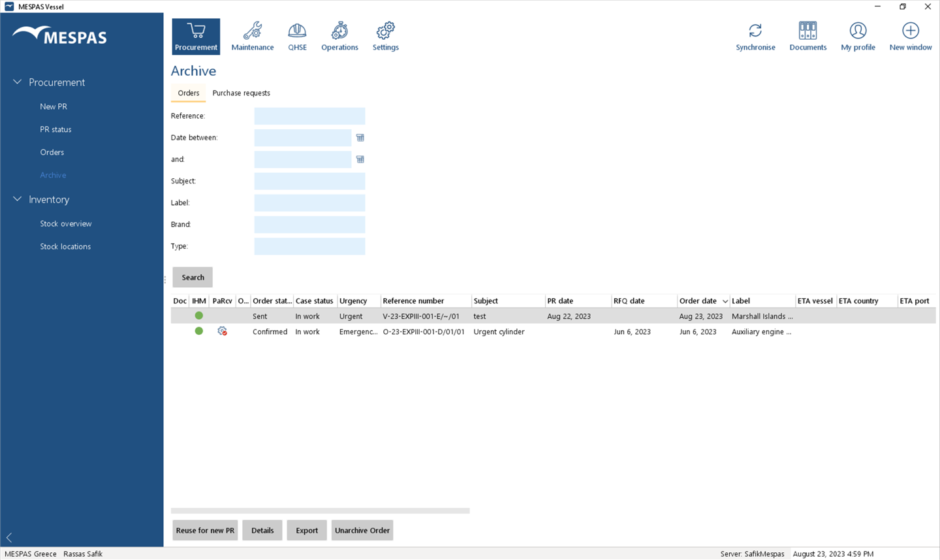Collapse the sidebar with the bottom arrow

(x=9, y=538)
